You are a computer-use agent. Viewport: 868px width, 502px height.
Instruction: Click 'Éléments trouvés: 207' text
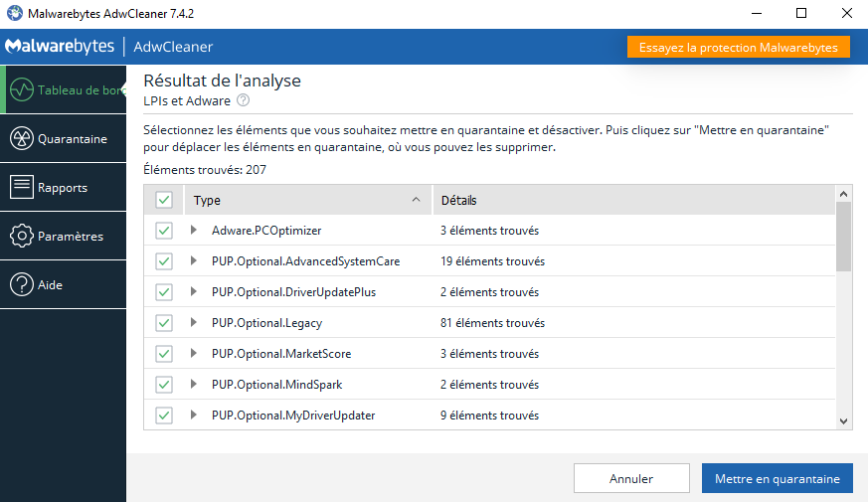(205, 169)
